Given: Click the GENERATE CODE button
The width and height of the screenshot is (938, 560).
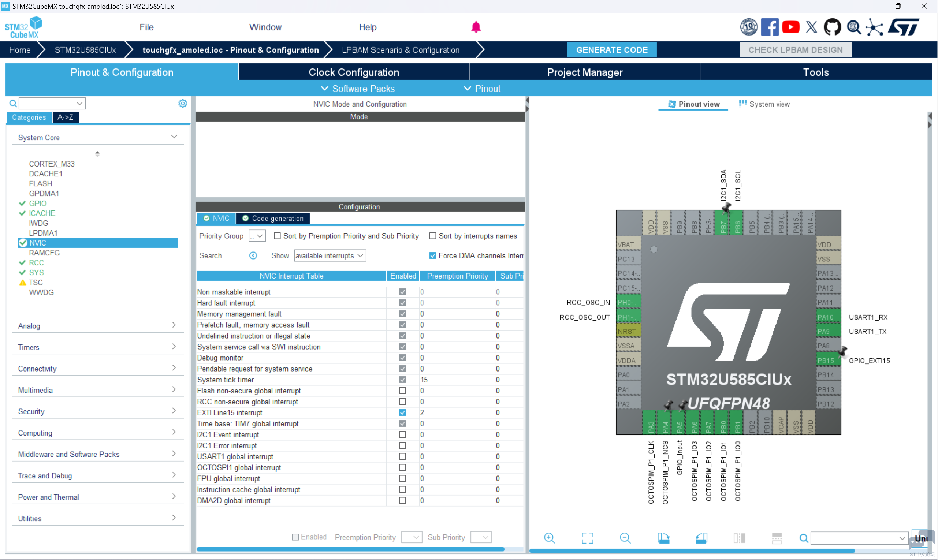Looking at the screenshot, I should [x=612, y=50].
